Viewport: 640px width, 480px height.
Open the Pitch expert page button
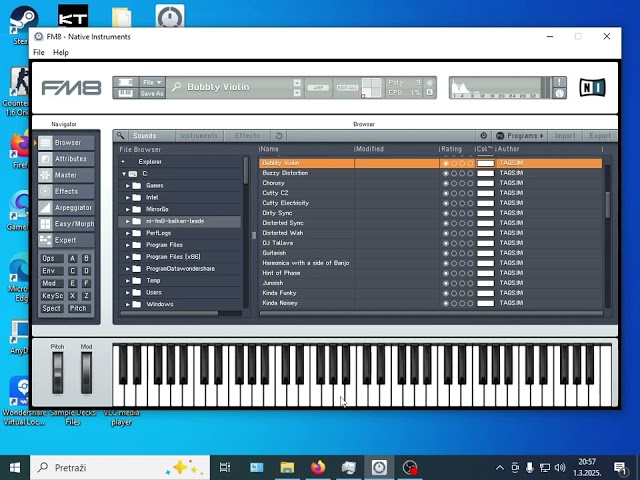tap(78, 308)
